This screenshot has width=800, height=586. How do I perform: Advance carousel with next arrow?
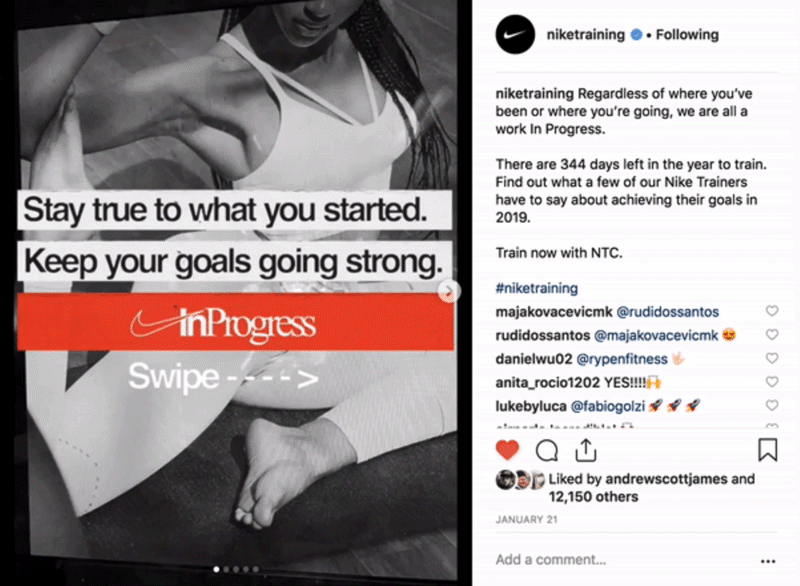[449, 291]
